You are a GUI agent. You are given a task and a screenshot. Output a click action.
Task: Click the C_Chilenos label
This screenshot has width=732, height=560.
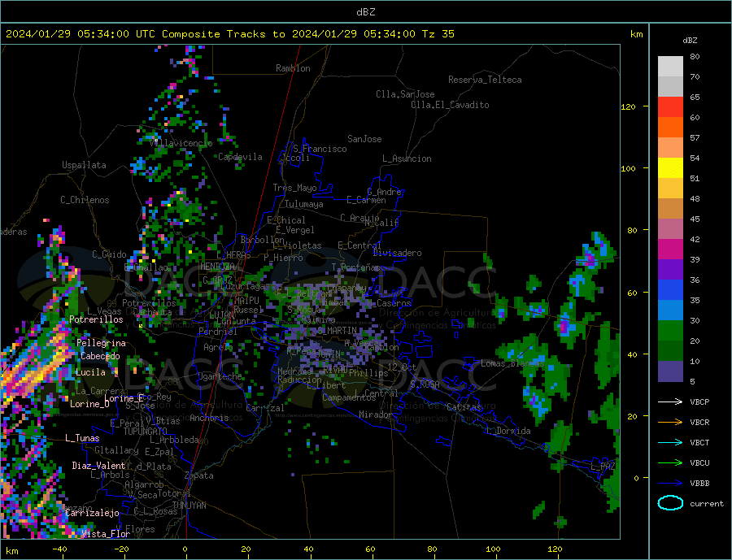click(x=85, y=200)
